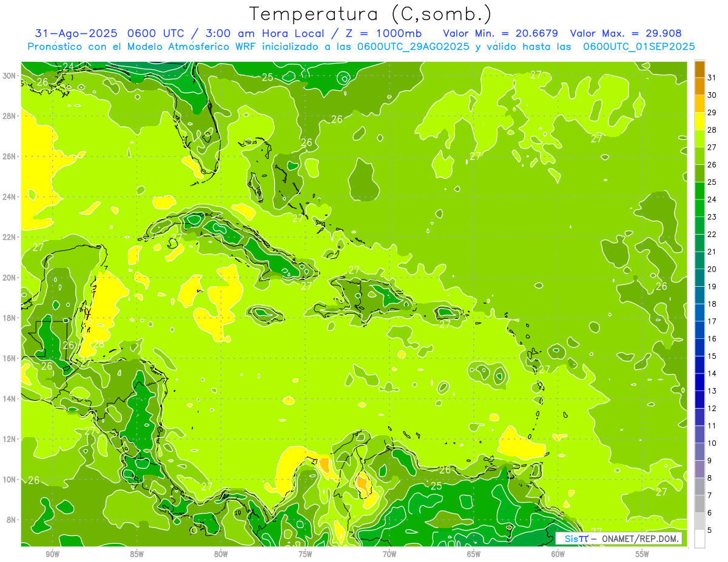This screenshot has width=728, height=562.
Task: Click the dark blue legend swatch between 13 and 14
Action: click(x=699, y=382)
